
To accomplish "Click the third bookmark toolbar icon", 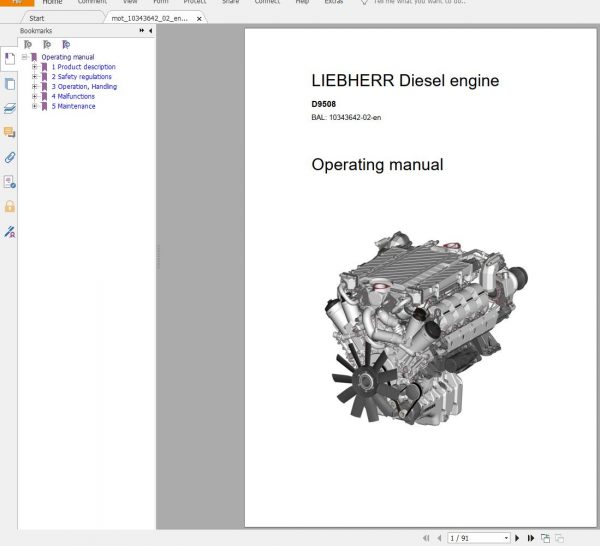I will pos(66,44).
